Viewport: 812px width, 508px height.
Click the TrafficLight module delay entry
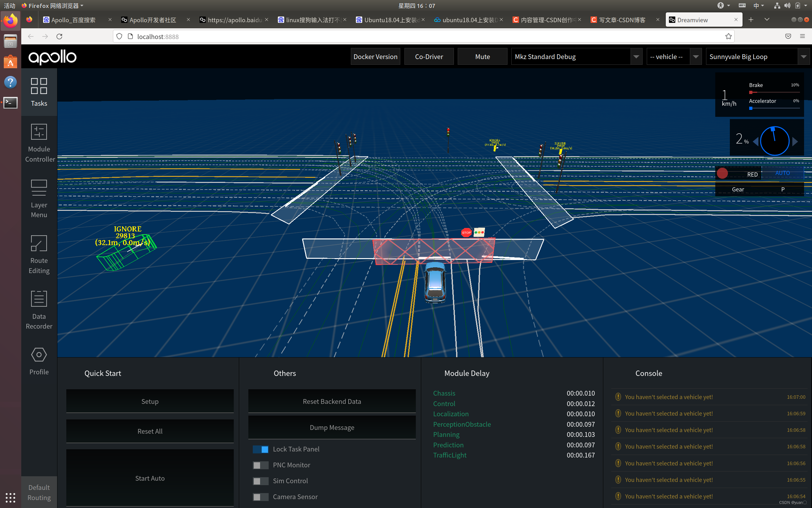(514, 455)
